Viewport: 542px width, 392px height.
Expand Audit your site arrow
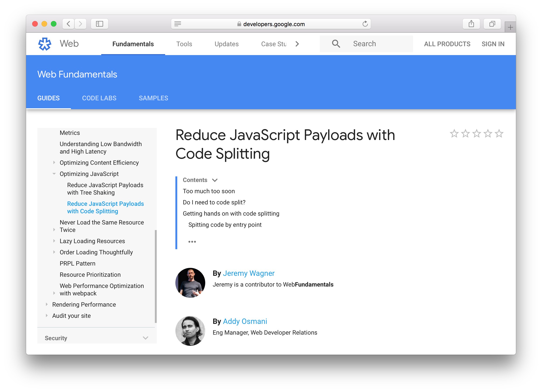[x=47, y=316]
